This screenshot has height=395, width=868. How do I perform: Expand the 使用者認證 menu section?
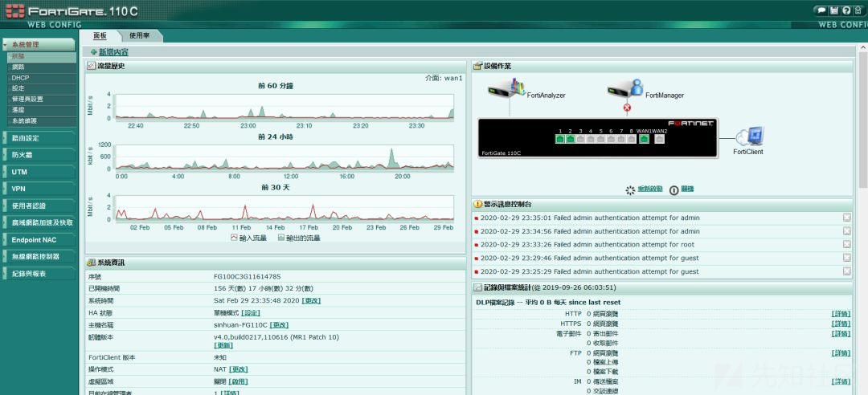(x=39, y=206)
